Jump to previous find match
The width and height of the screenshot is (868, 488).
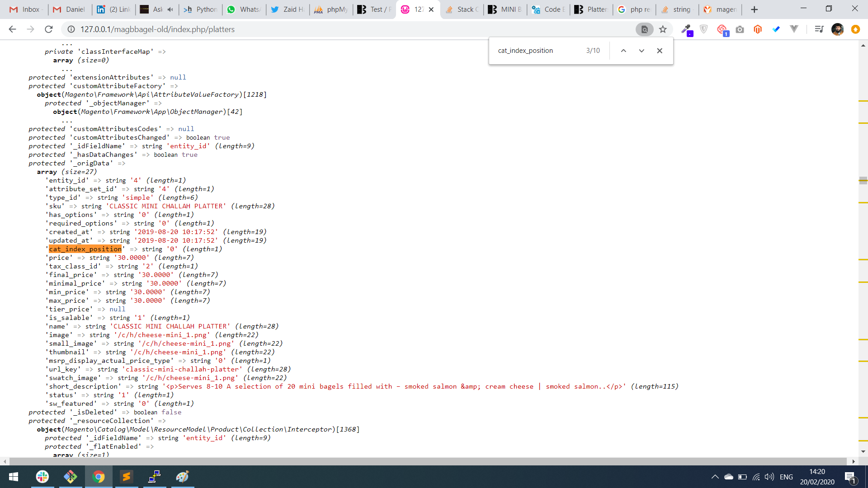[623, 51]
